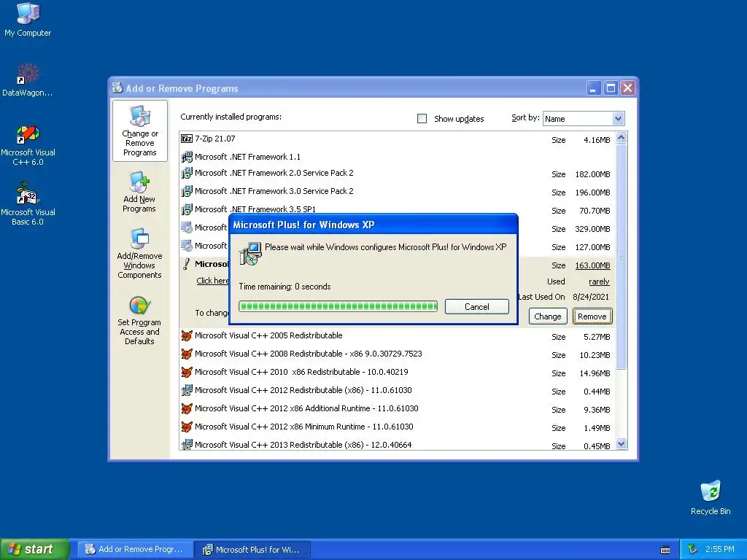The width and height of the screenshot is (747, 560).
Task: Click the program list scroll down arrow
Action: [622, 444]
